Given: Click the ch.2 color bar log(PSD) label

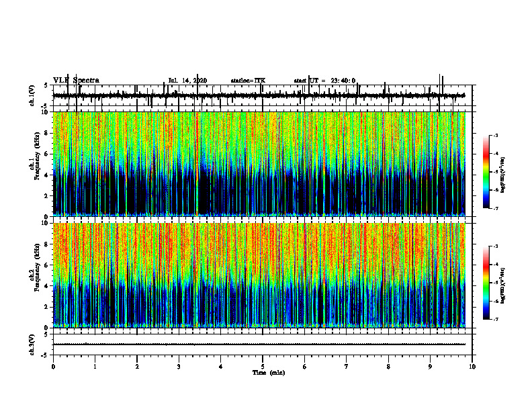Looking at the screenshot, I should (503, 285).
